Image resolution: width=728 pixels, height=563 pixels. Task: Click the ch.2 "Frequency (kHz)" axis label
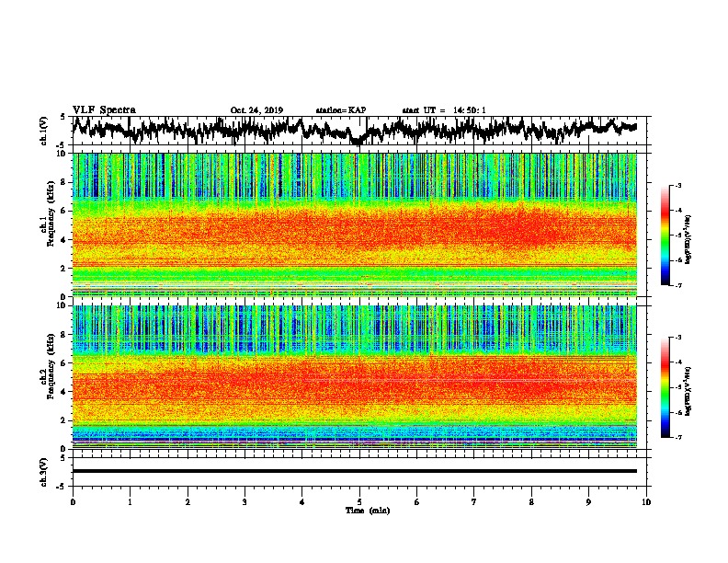[x=51, y=366]
